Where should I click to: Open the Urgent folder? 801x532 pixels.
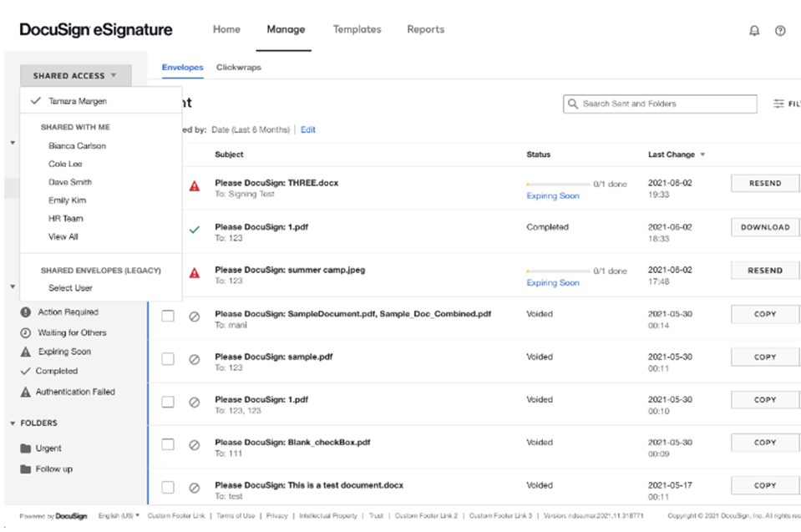[x=48, y=448]
